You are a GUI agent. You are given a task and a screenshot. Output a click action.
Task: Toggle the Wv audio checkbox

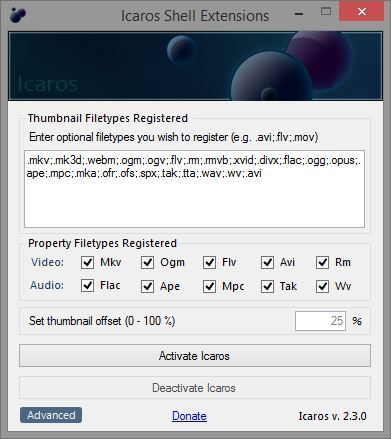[x=322, y=286]
